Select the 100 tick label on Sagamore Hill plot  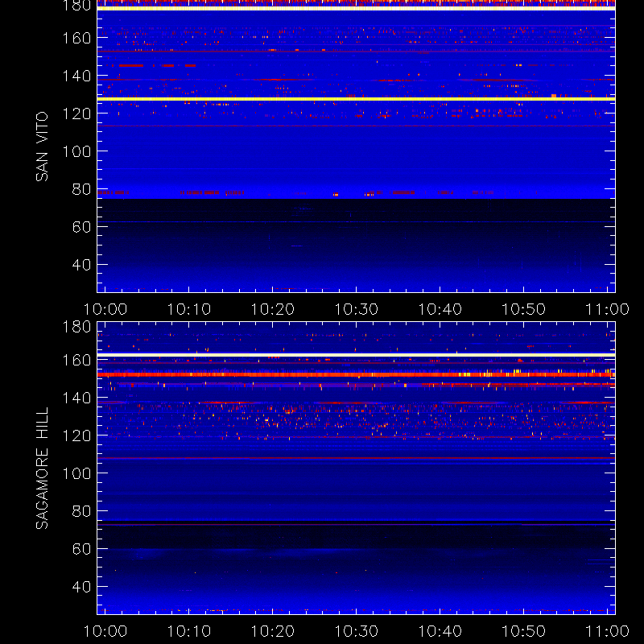(76, 473)
